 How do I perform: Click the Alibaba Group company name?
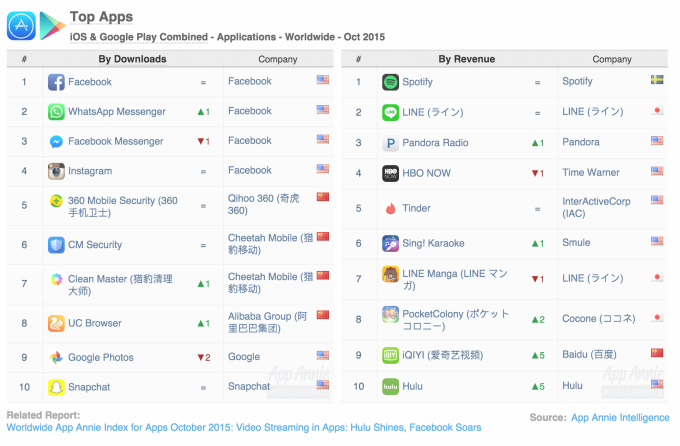pos(267,323)
